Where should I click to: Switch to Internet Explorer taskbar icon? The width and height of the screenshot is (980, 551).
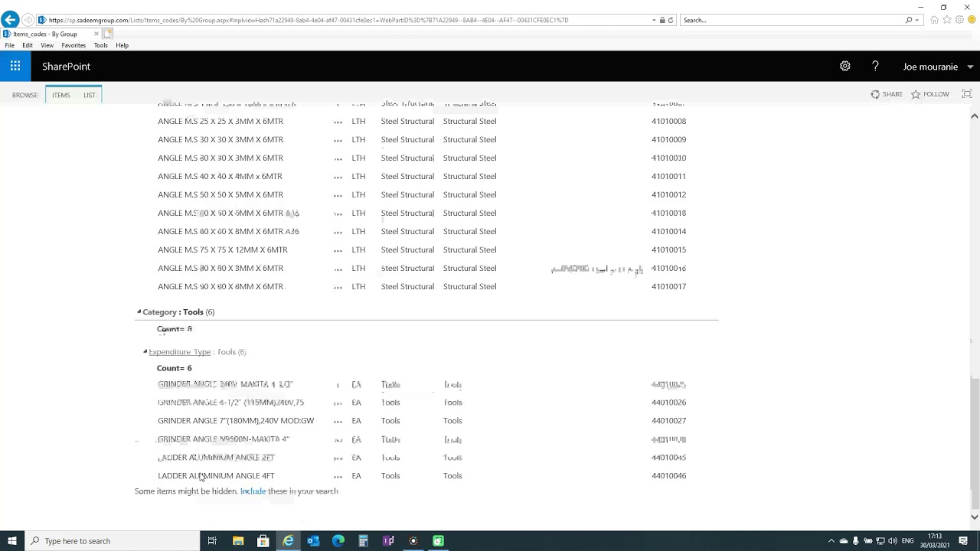(x=288, y=541)
